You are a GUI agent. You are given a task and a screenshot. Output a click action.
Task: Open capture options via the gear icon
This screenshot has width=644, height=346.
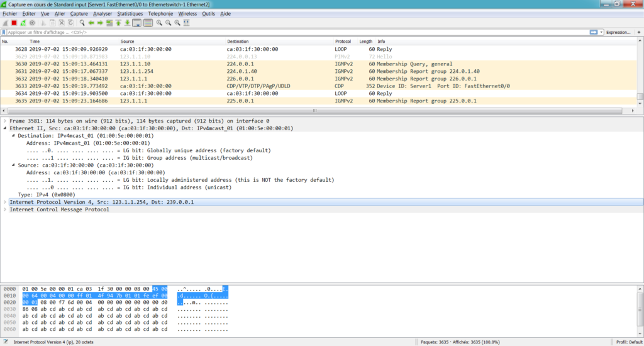(x=33, y=23)
